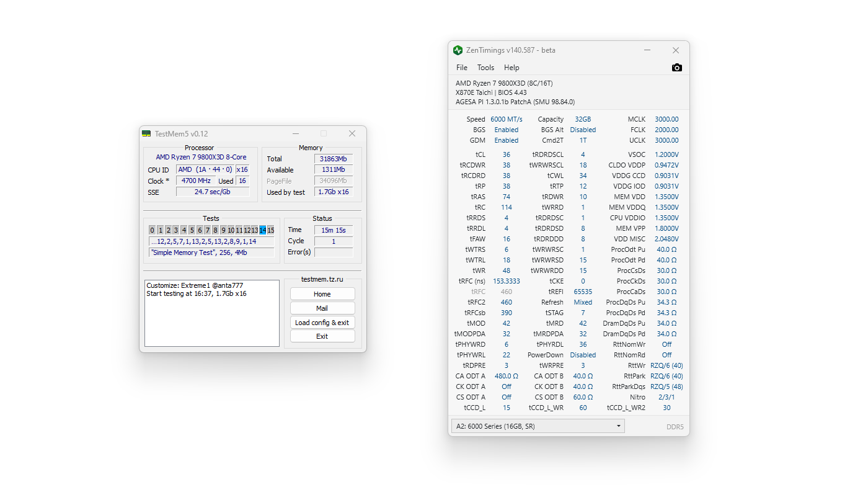
Task: Minimize the TestMem5 window
Action: tap(296, 133)
